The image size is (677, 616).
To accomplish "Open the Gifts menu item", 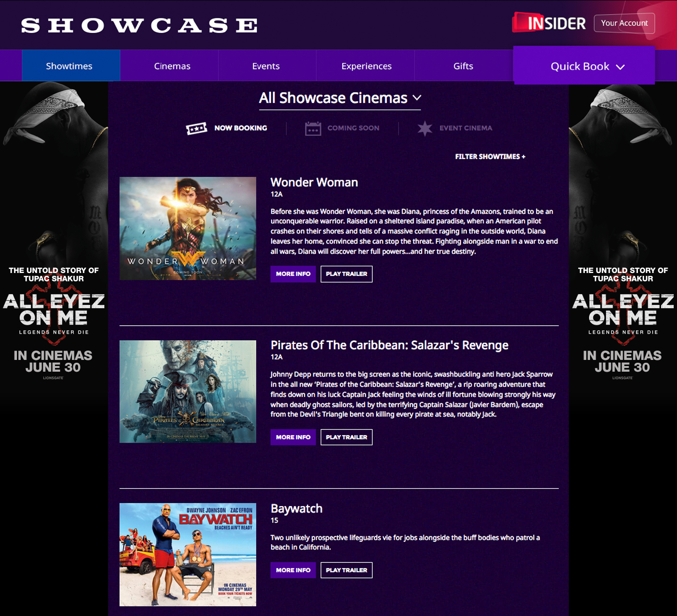I will tap(464, 66).
